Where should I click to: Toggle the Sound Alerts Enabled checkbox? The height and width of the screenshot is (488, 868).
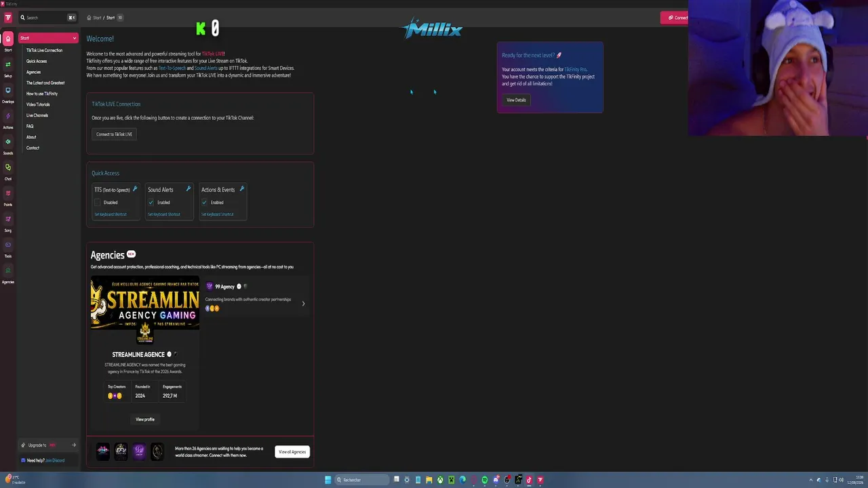[151, 203]
